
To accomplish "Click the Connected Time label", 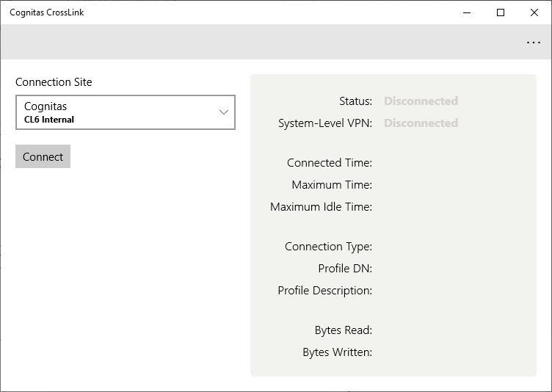I will click(x=330, y=163).
